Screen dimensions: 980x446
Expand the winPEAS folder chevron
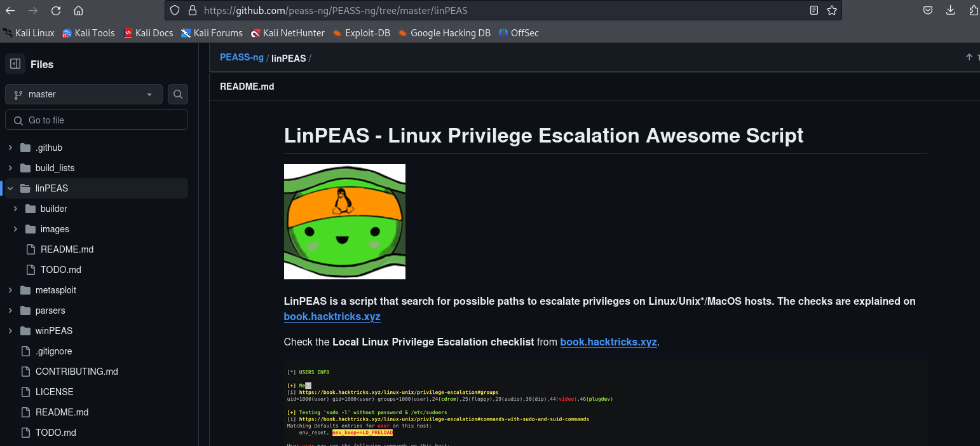coord(10,331)
